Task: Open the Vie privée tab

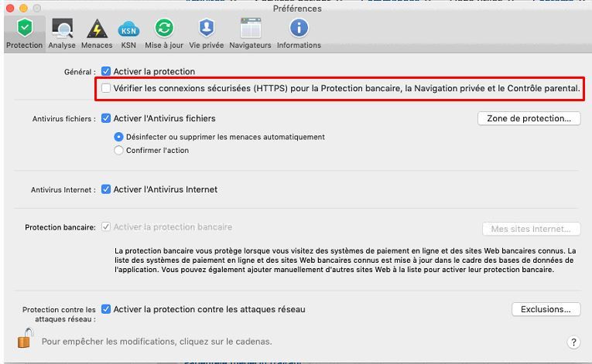Action: coord(206,34)
